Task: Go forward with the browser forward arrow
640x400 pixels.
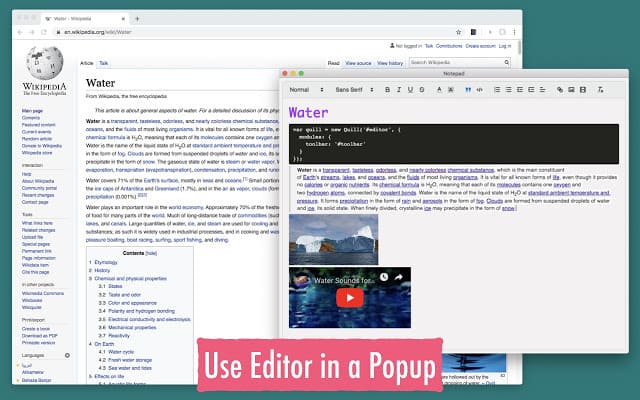Action: tap(32, 32)
